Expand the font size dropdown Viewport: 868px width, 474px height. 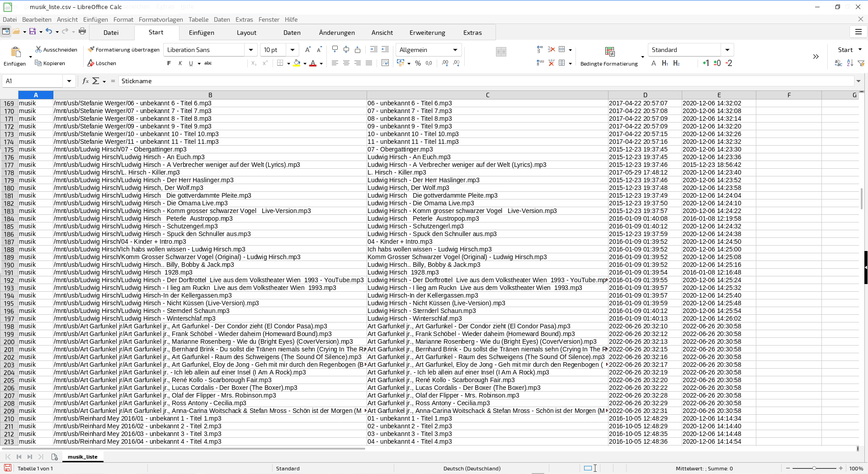click(292, 50)
